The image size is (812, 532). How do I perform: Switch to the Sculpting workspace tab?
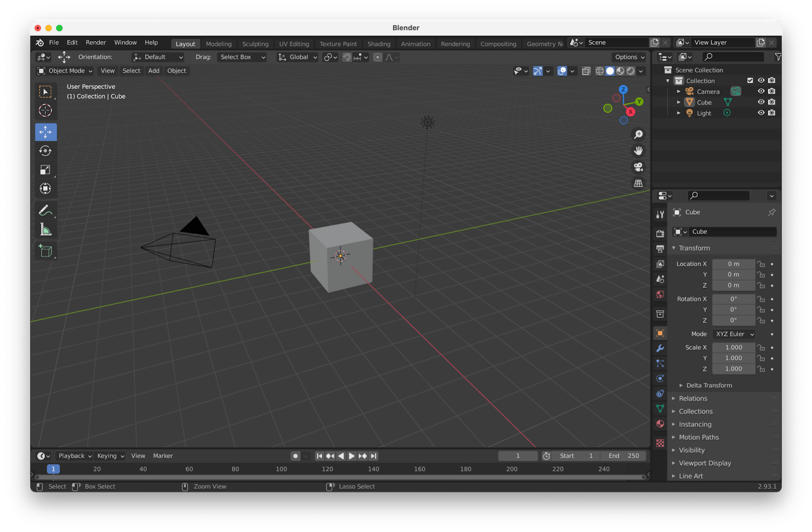pos(255,44)
